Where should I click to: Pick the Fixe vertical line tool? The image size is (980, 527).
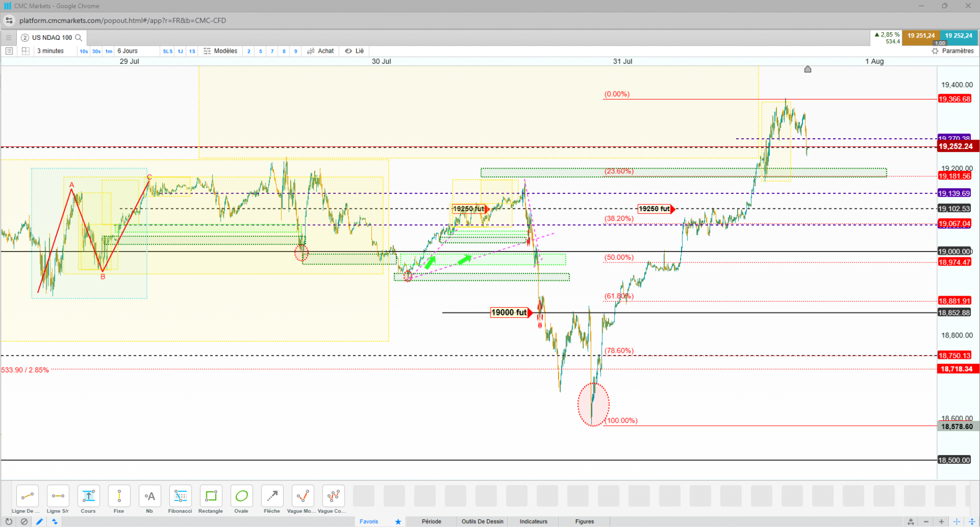tap(119, 496)
